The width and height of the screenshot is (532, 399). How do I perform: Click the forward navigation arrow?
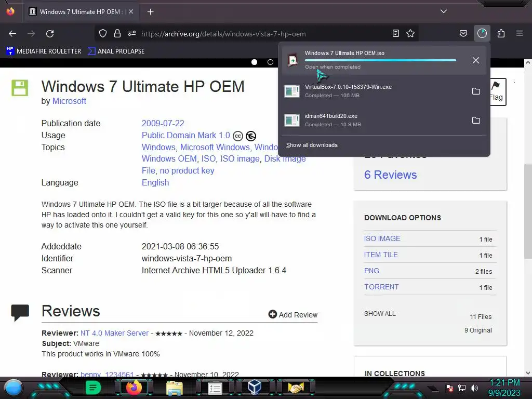coord(31,34)
